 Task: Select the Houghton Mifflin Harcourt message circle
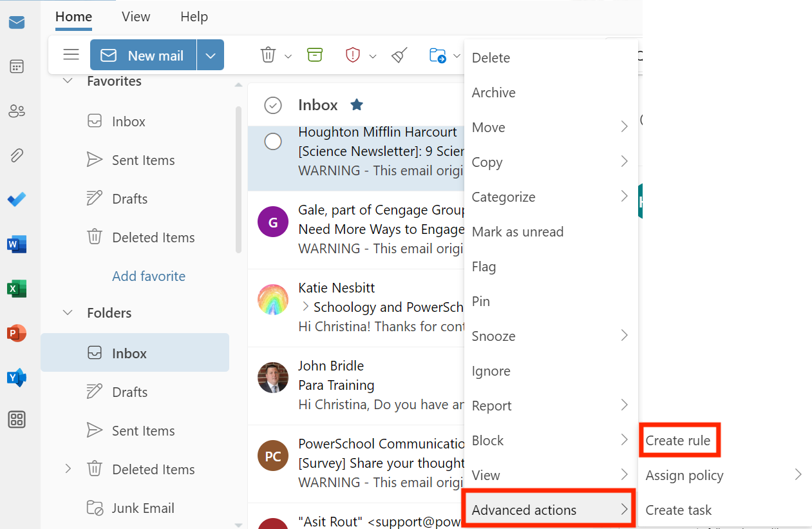coord(273,142)
